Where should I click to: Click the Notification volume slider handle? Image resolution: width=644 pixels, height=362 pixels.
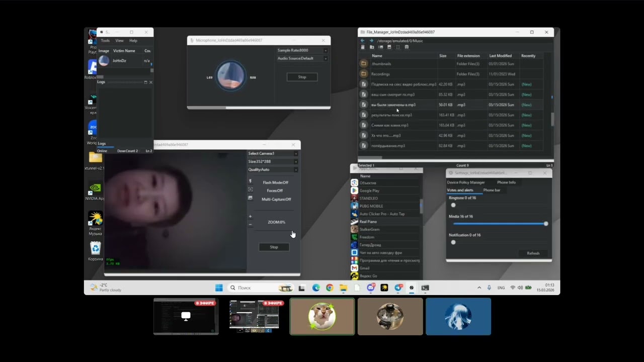453,242
